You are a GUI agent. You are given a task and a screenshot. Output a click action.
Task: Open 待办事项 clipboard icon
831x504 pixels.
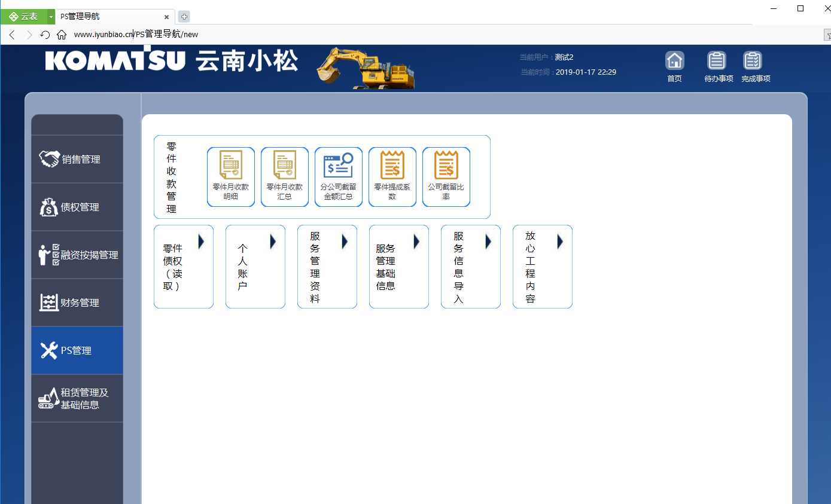717,60
